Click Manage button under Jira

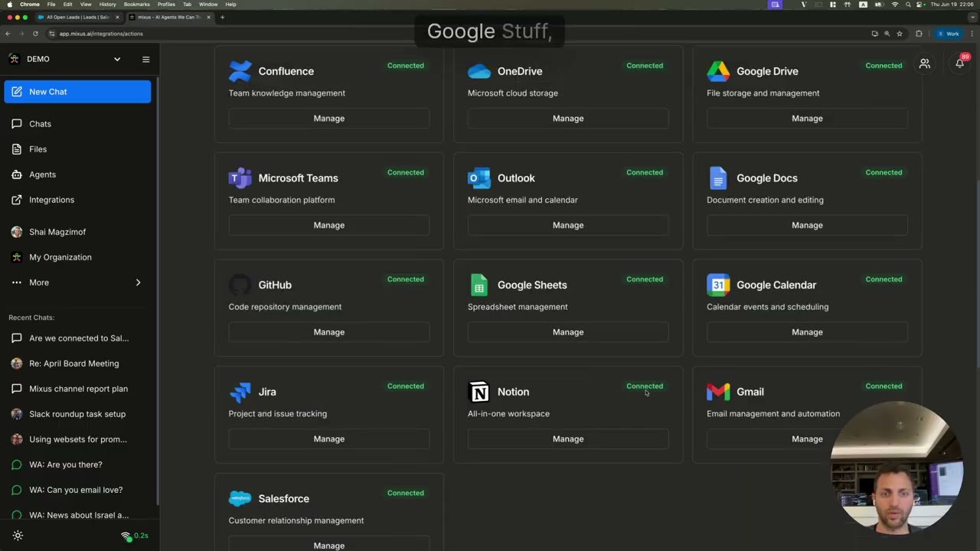(329, 439)
